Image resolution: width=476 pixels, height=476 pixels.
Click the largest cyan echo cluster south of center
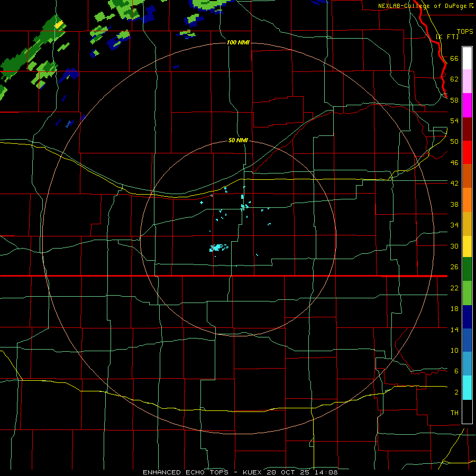[x=217, y=248]
